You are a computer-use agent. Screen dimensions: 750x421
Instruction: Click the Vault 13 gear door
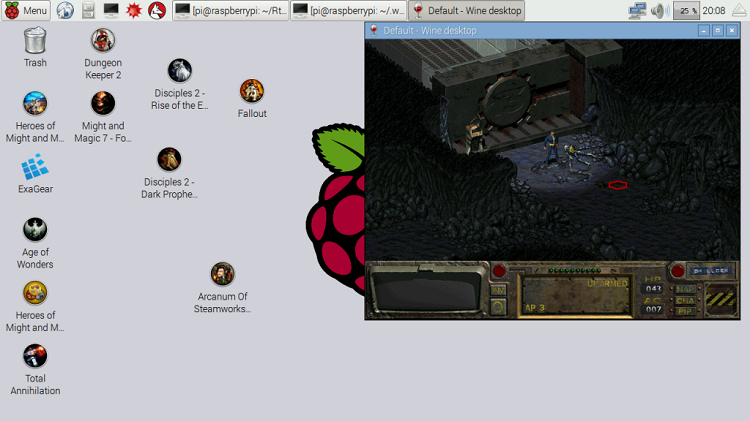tap(508, 100)
